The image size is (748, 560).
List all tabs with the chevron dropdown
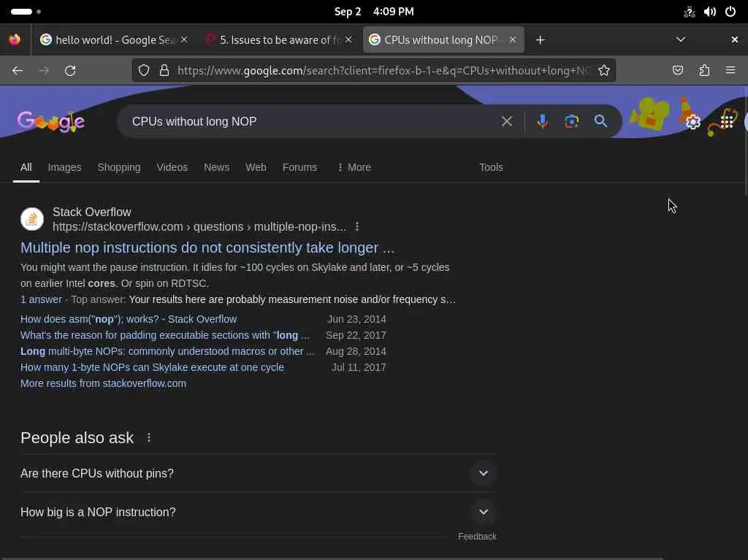coord(681,39)
